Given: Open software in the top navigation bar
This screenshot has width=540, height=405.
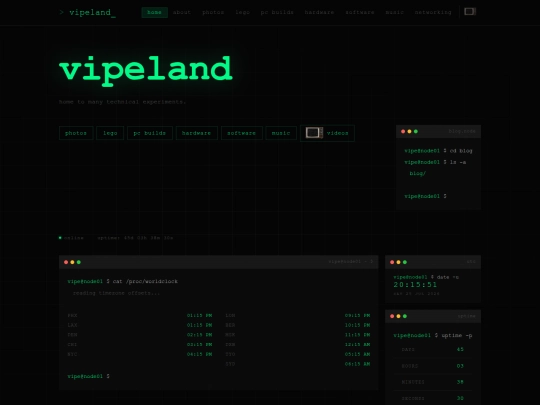Looking at the screenshot, I should (x=360, y=12).
